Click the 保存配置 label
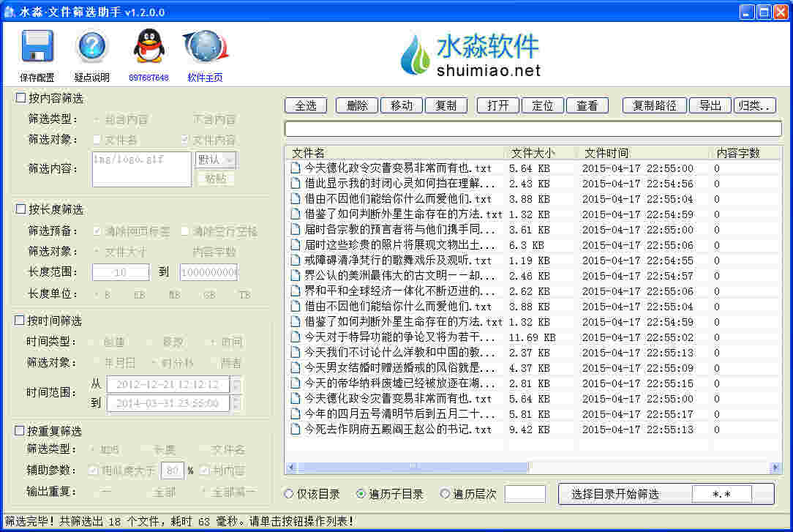Viewport: 793px width, 532px height. click(x=37, y=78)
